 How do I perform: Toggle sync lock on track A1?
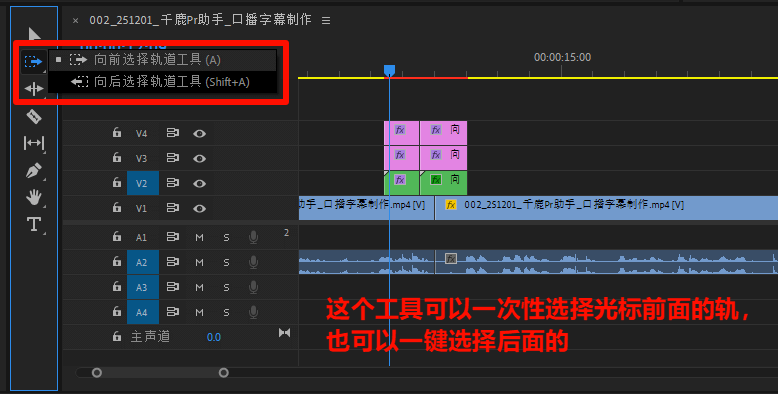tap(172, 237)
